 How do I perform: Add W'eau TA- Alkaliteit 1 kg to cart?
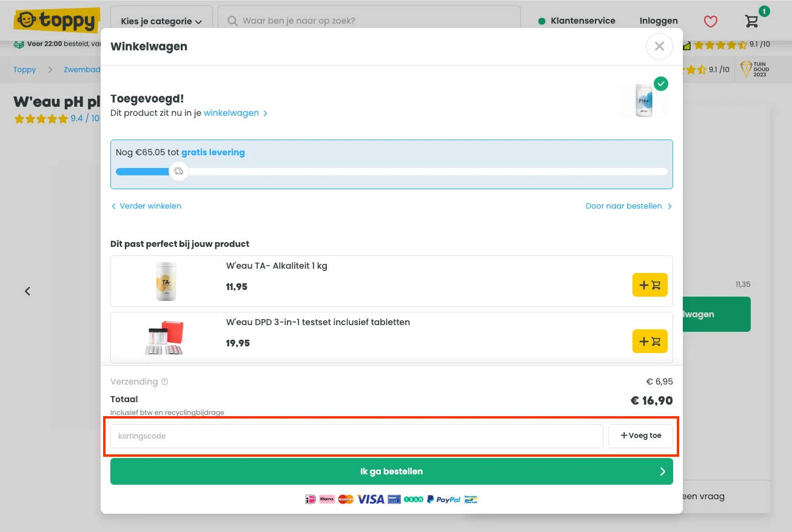click(649, 285)
